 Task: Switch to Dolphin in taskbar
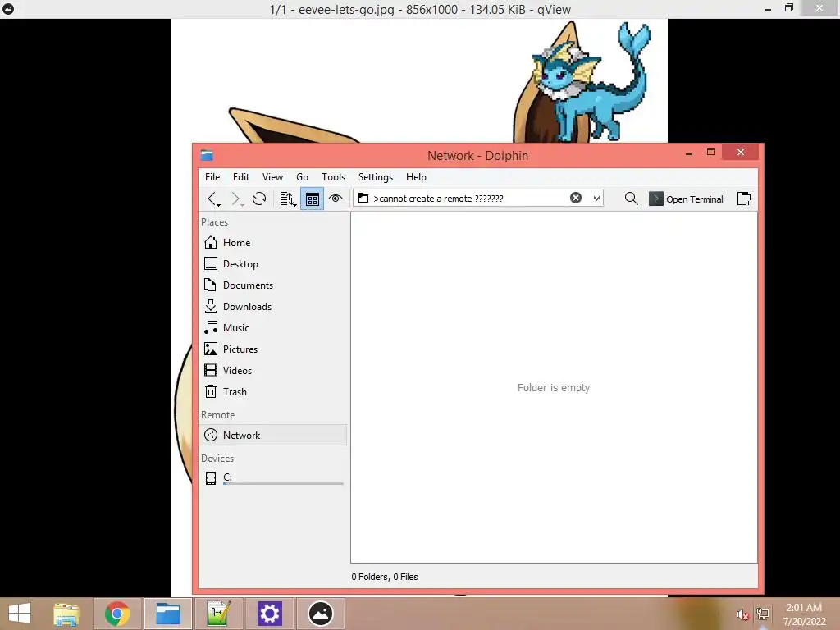pyautogui.click(x=167, y=614)
